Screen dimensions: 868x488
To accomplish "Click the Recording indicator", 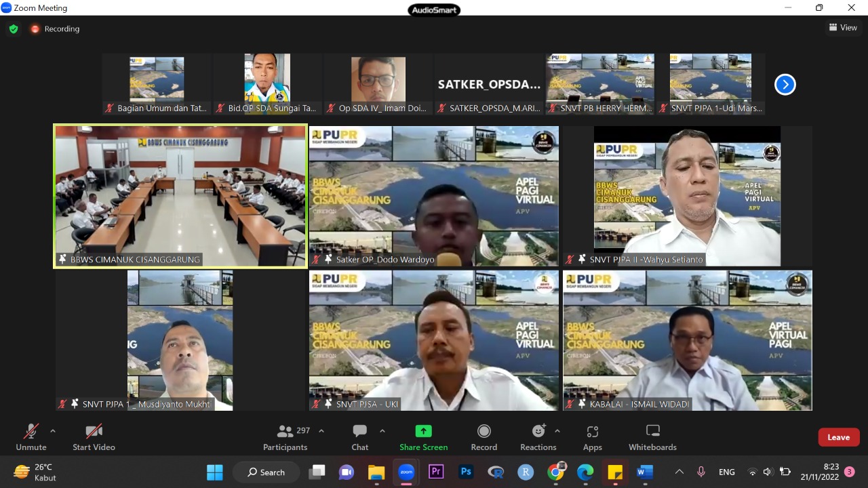I will (55, 29).
